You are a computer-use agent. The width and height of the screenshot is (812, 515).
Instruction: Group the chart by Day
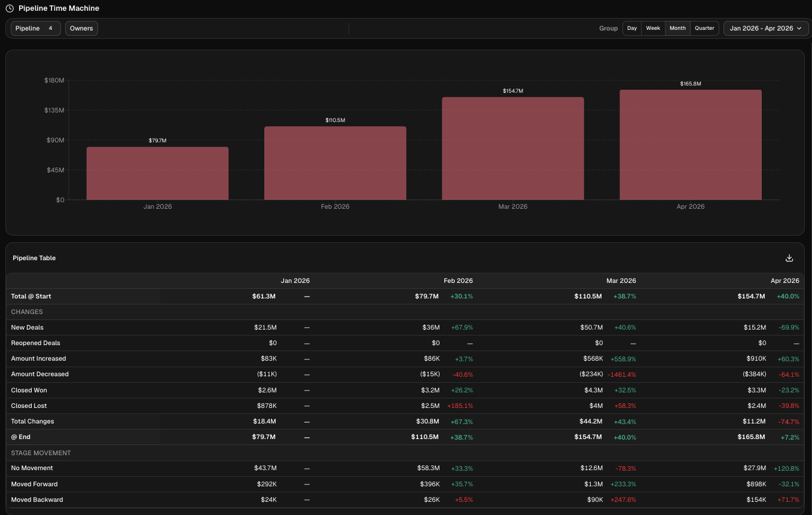tap(632, 28)
